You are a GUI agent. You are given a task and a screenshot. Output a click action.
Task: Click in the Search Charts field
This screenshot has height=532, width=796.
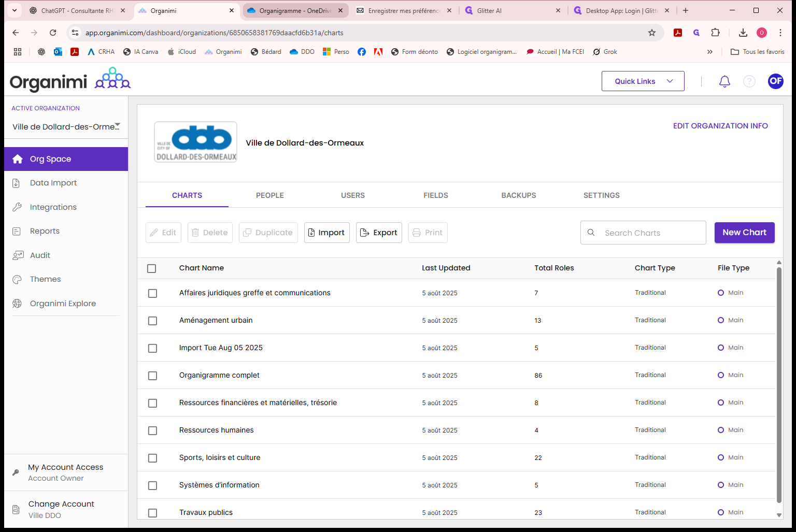643,233
